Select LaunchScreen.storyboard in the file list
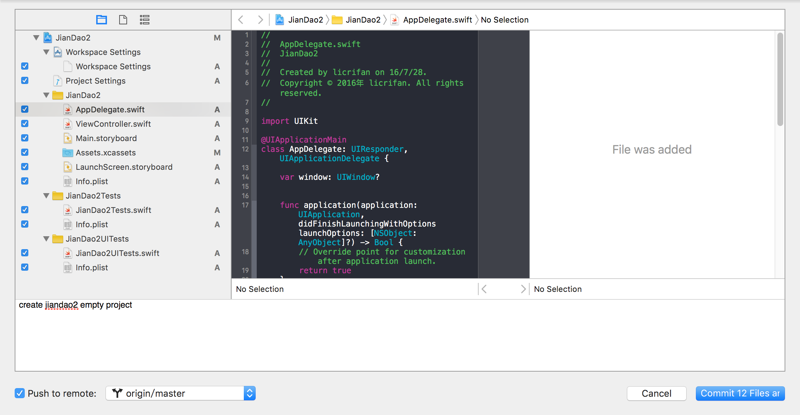 [x=124, y=167]
